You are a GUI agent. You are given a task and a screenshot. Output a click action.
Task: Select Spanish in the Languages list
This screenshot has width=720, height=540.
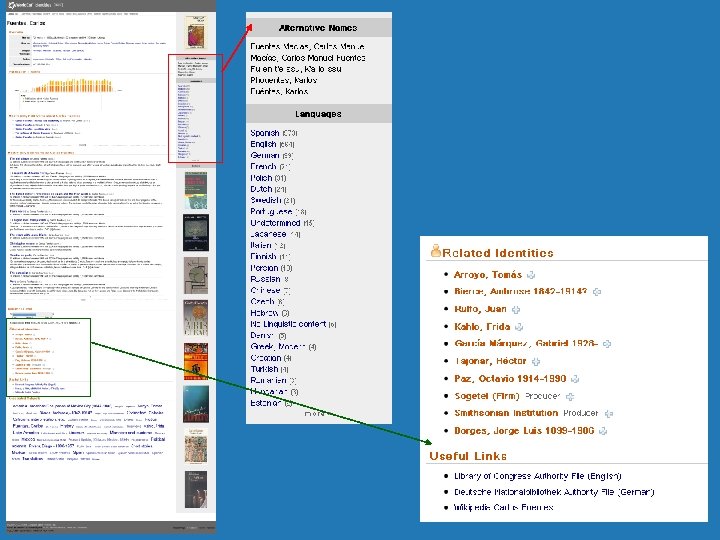pos(264,133)
